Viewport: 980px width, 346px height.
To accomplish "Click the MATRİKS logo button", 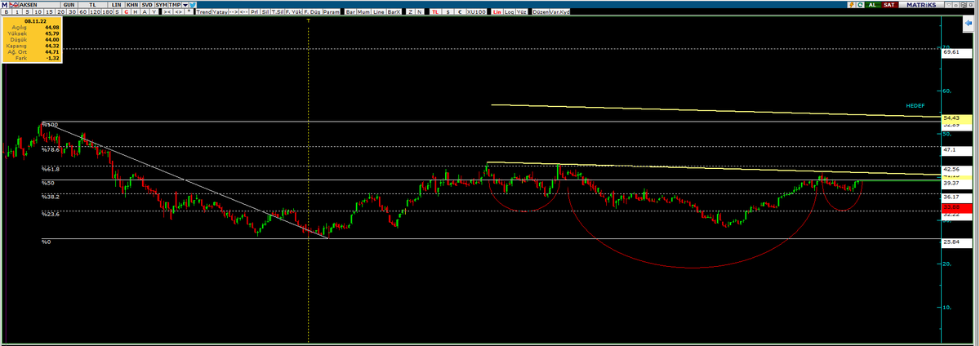I will click(921, 5).
